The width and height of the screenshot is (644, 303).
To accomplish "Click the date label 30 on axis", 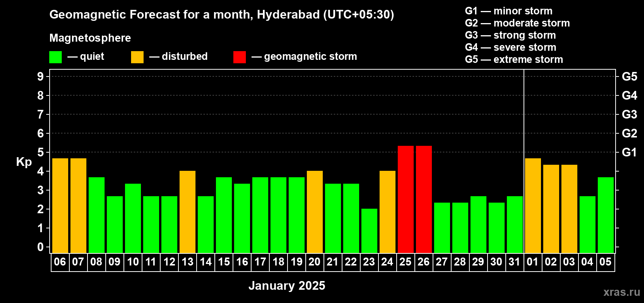I will 496,262.
